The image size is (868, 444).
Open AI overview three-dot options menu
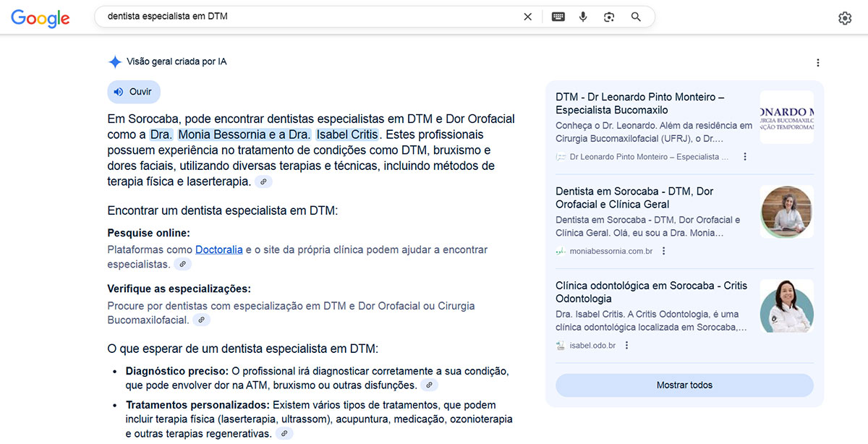point(818,63)
